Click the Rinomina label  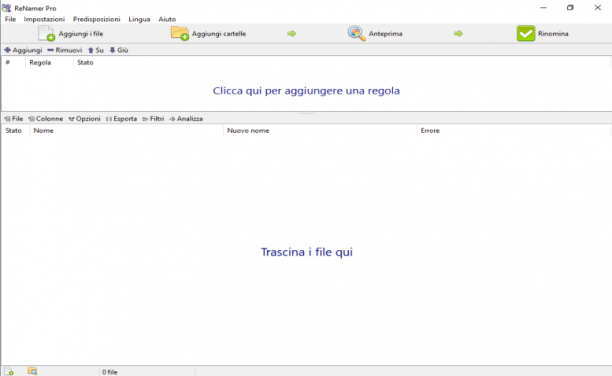coord(553,34)
